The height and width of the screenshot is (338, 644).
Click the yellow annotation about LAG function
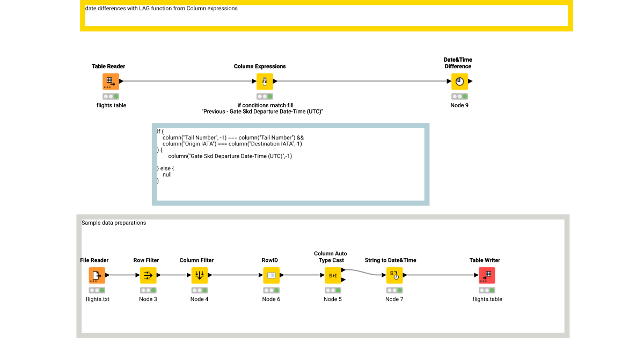326,16
